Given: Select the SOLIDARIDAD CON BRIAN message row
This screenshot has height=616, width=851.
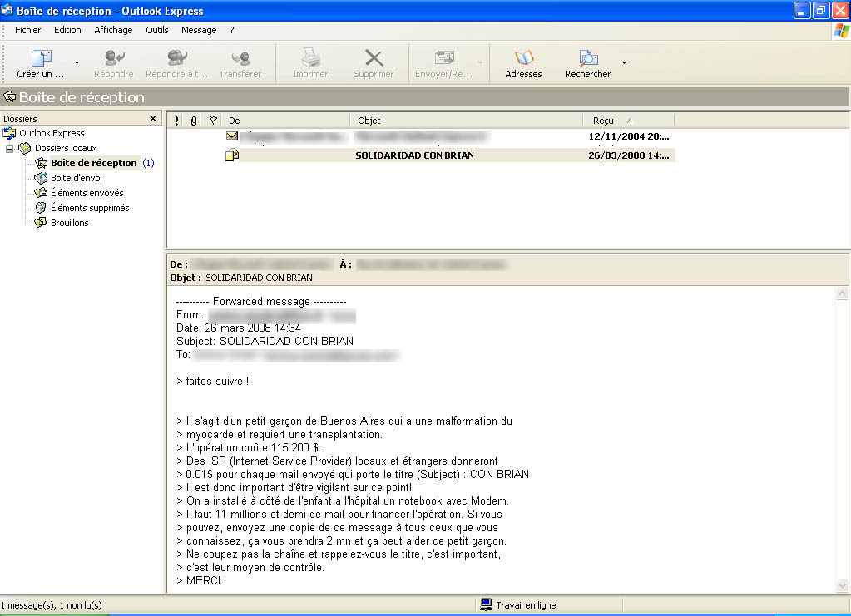Looking at the screenshot, I should [x=421, y=155].
